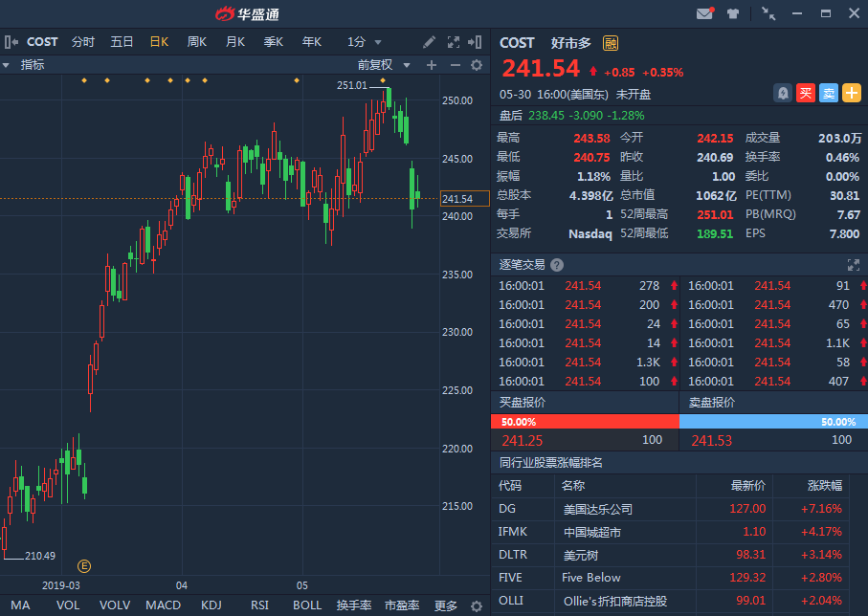
Task: Expand the 逐笔交易 panel
Action: [x=853, y=265]
